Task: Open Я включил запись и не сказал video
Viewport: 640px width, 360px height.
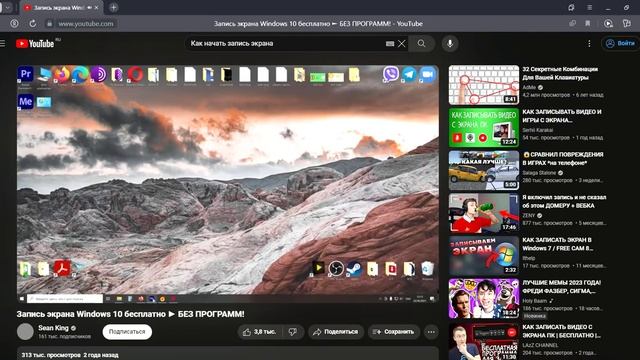Action: 564,201
